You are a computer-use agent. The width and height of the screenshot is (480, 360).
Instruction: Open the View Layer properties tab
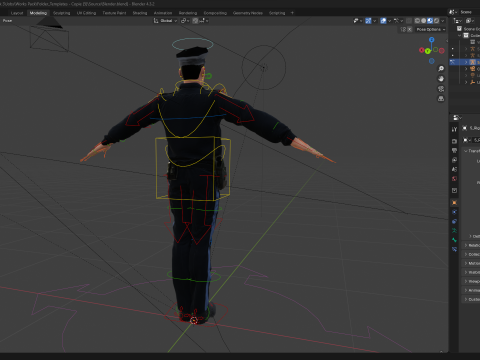click(x=454, y=160)
